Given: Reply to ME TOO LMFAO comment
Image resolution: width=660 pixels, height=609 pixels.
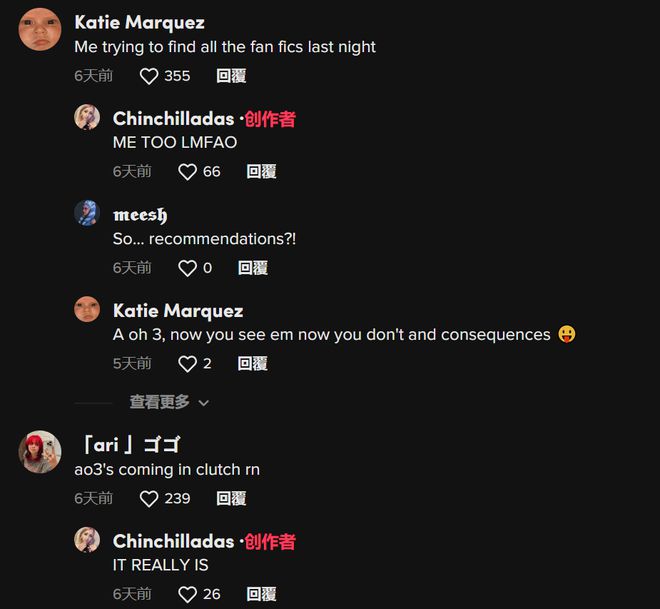Looking at the screenshot, I should [261, 172].
